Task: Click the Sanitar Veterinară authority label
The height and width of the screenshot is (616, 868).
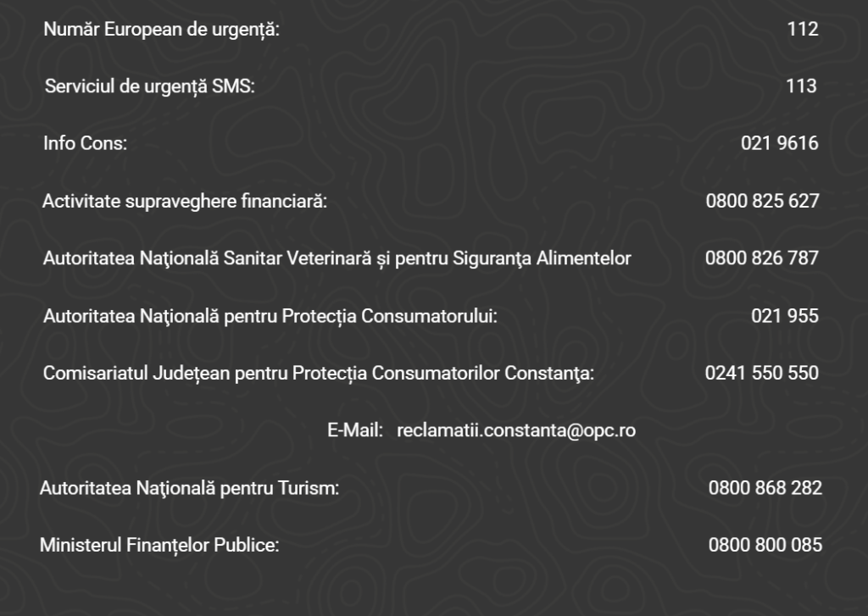Action: coord(337,258)
